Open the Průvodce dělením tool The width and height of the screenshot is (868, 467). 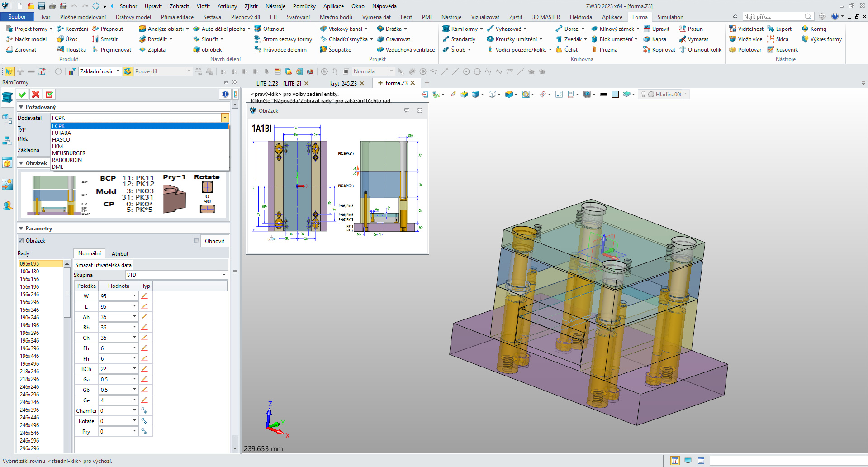coord(284,50)
